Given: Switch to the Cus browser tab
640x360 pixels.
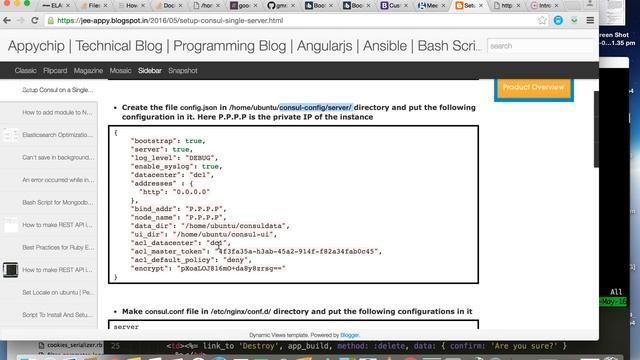Looking at the screenshot, I should 393,5.
